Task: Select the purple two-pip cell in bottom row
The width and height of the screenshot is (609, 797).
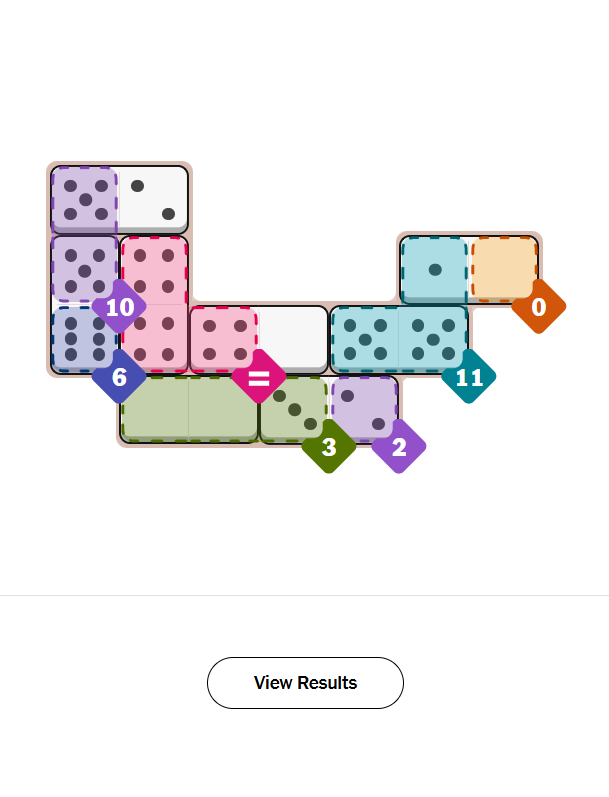Action: coord(364,409)
